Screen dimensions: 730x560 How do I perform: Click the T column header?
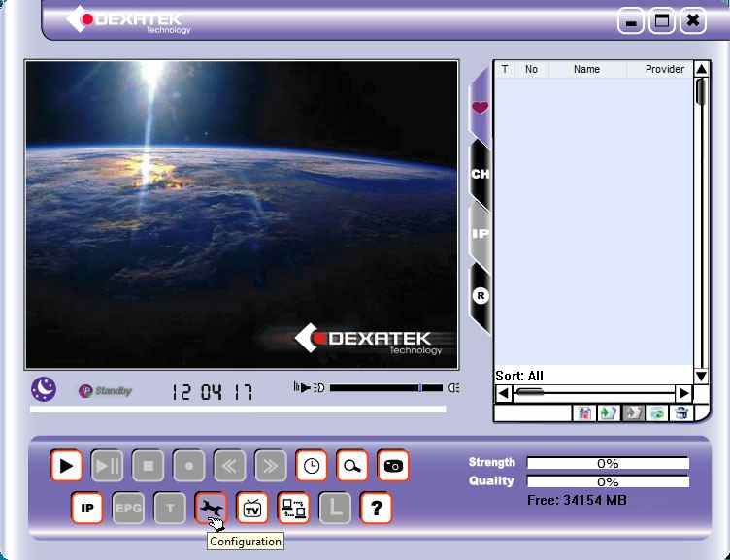tap(505, 69)
